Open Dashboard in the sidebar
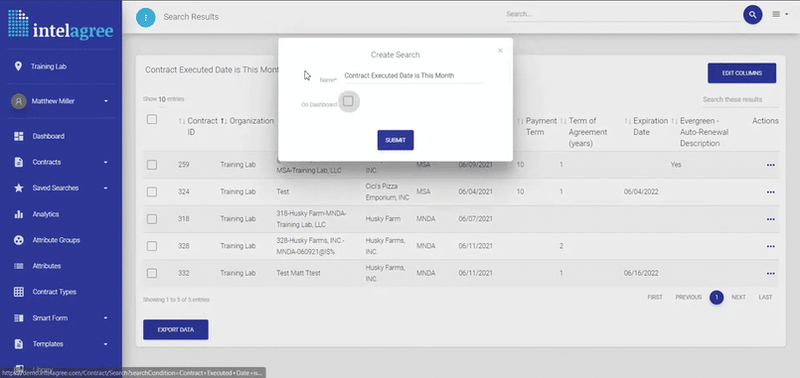 point(48,136)
